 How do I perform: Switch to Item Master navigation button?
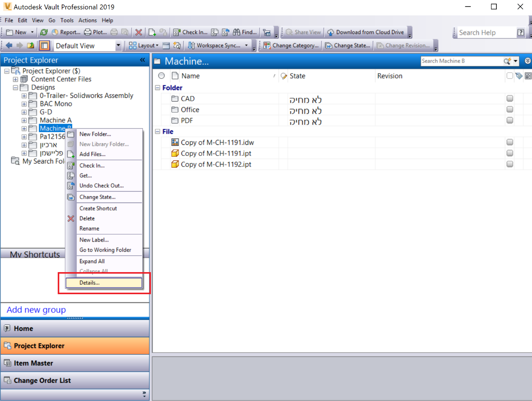pos(75,363)
